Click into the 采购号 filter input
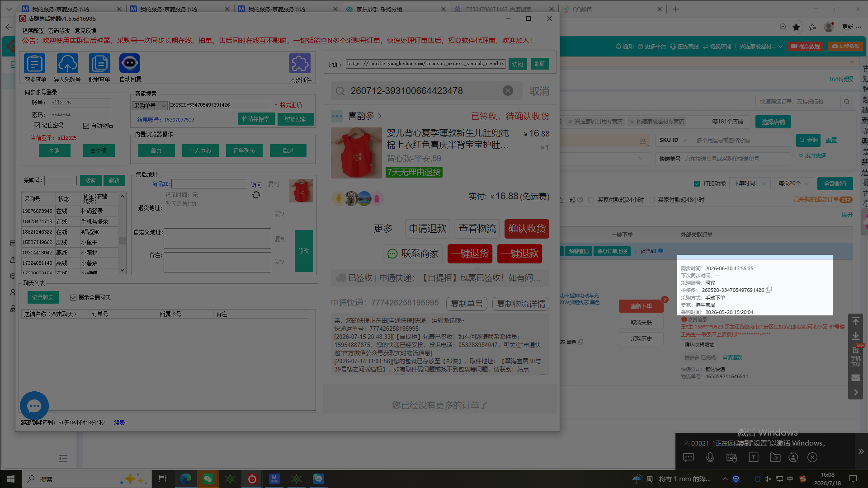The width and height of the screenshot is (868, 488). pos(61,181)
